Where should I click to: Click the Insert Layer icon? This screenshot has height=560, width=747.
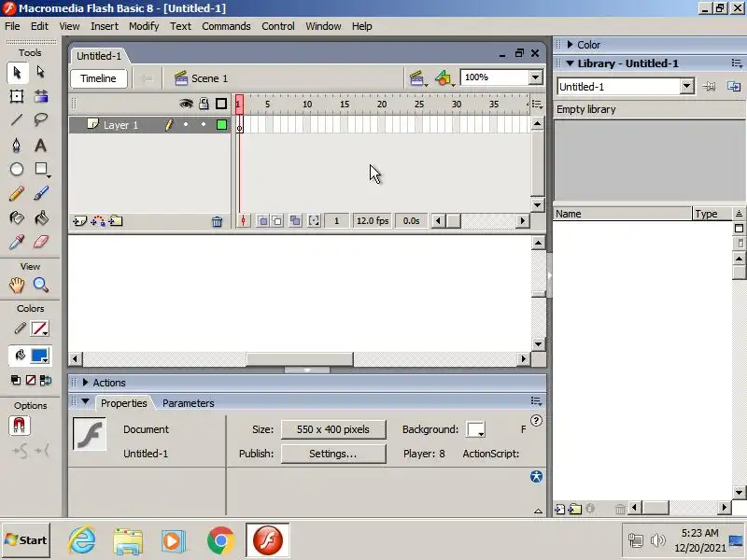click(x=79, y=221)
